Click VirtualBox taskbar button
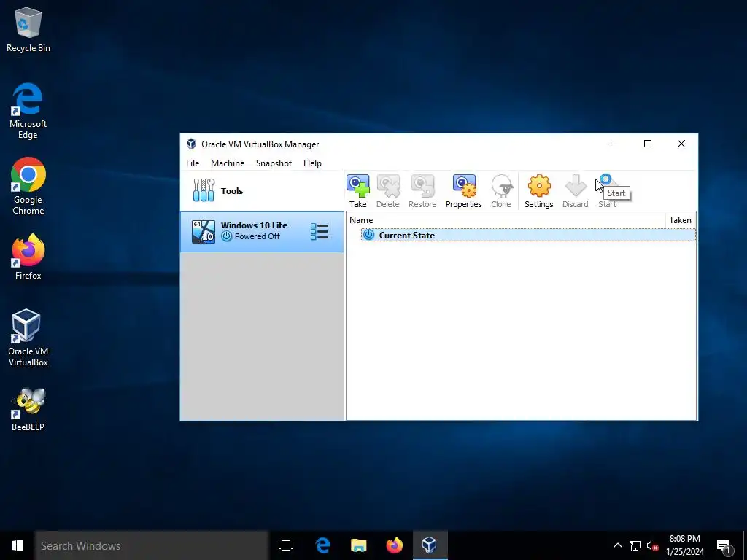This screenshot has height=560, width=747. click(x=430, y=545)
